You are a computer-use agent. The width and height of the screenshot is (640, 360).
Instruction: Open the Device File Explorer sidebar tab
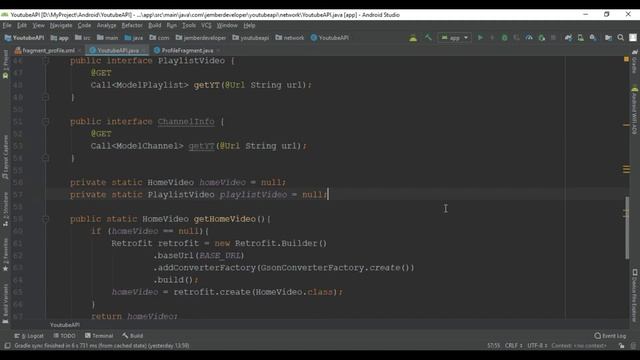[635, 296]
